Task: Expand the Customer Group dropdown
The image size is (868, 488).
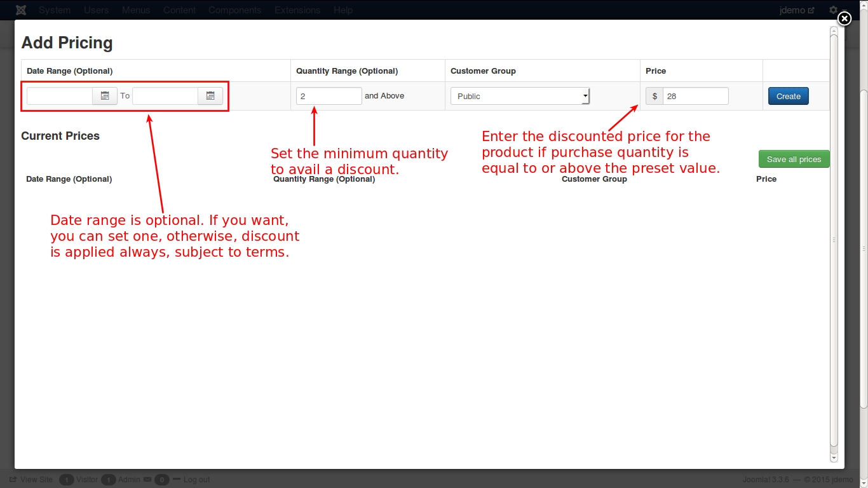Action: click(x=520, y=96)
